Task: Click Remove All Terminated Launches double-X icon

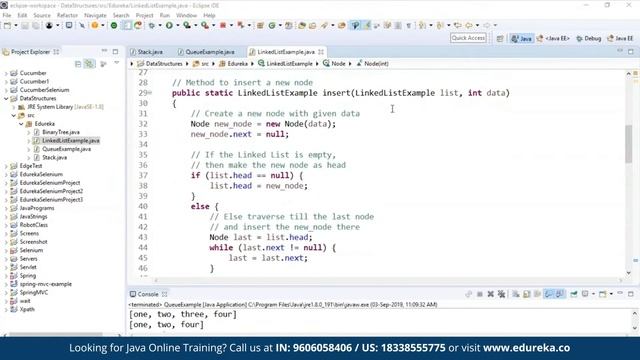Action: [501, 294]
